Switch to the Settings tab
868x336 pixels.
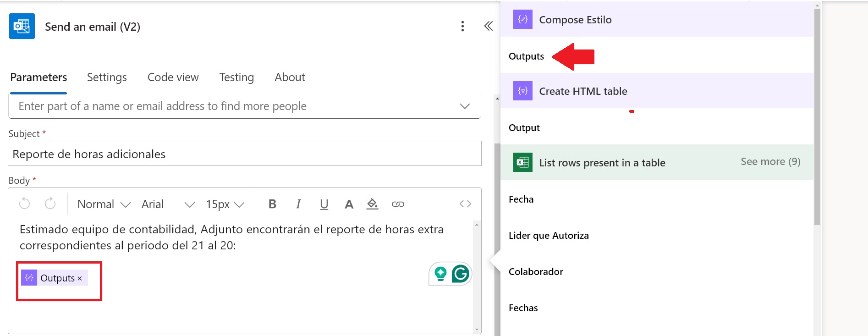pos(107,77)
